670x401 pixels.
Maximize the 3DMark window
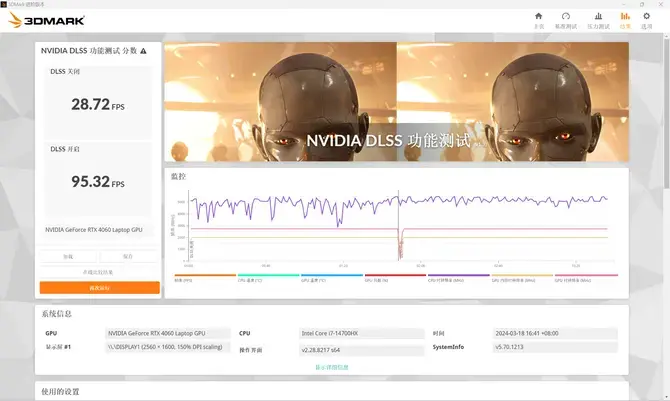pyautogui.click(x=642, y=4)
